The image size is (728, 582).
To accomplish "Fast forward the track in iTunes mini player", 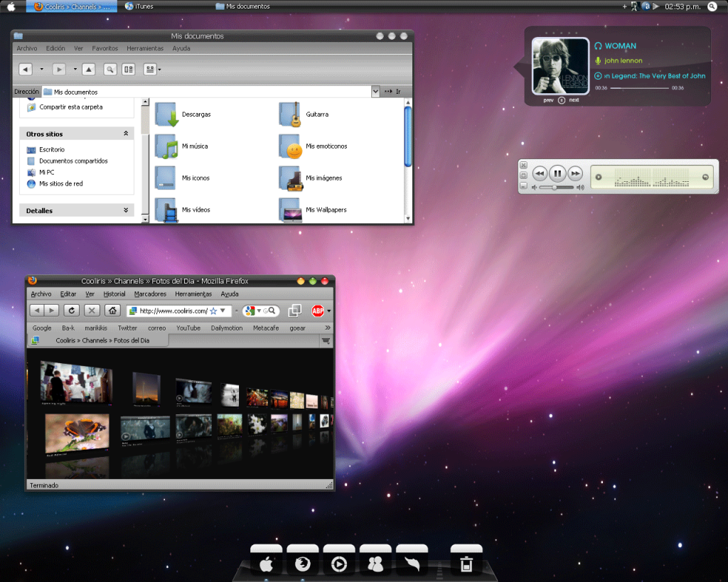I will (x=574, y=173).
